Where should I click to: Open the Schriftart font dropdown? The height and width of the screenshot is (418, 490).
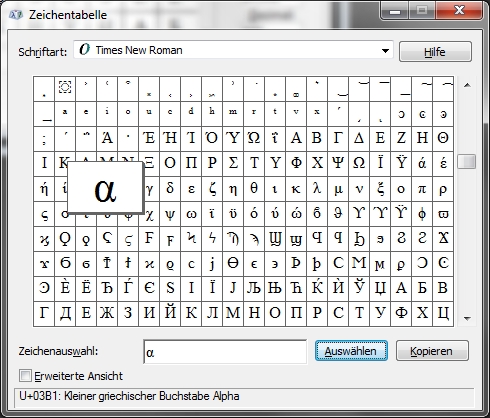tap(385, 51)
